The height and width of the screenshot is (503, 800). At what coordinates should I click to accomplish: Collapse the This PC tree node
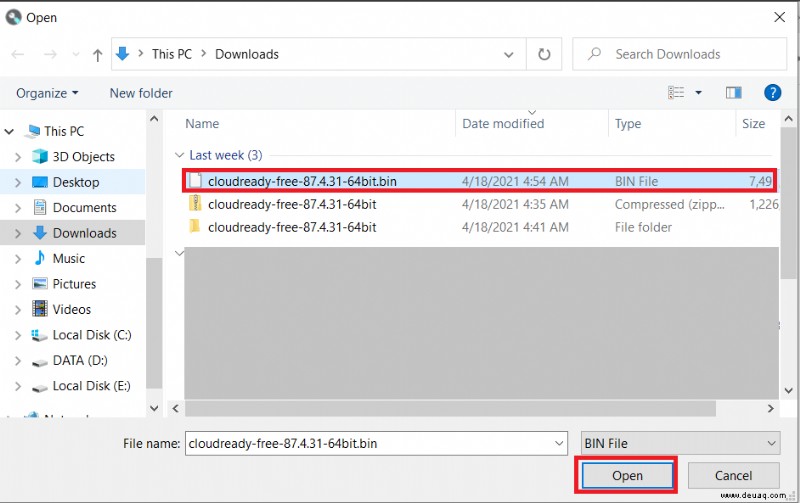pyautogui.click(x=9, y=132)
